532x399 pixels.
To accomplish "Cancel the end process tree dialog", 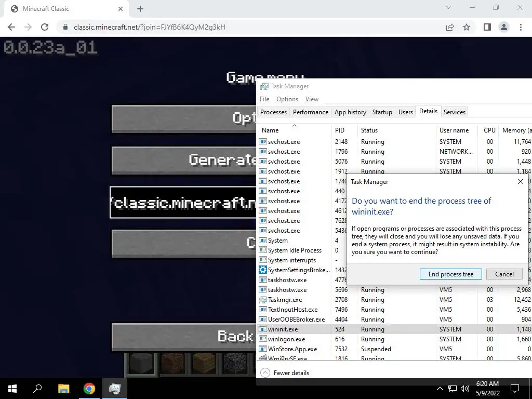I will (x=504, y=274).
